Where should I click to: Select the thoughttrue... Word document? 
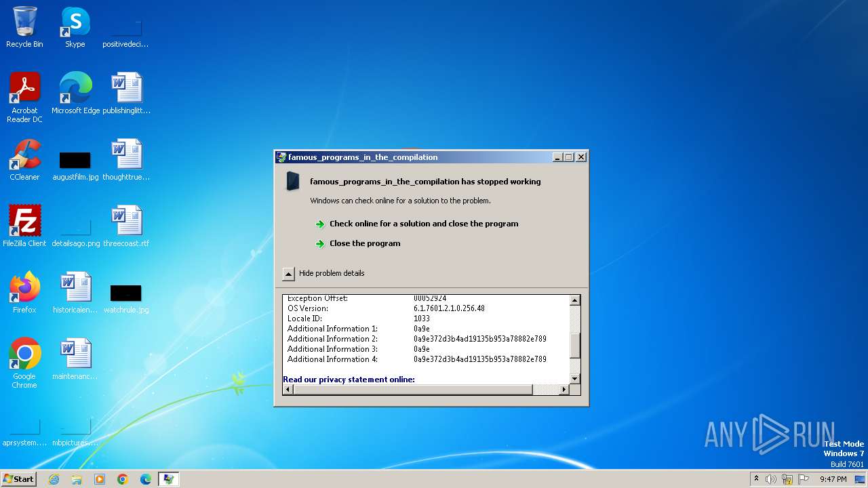126,160
